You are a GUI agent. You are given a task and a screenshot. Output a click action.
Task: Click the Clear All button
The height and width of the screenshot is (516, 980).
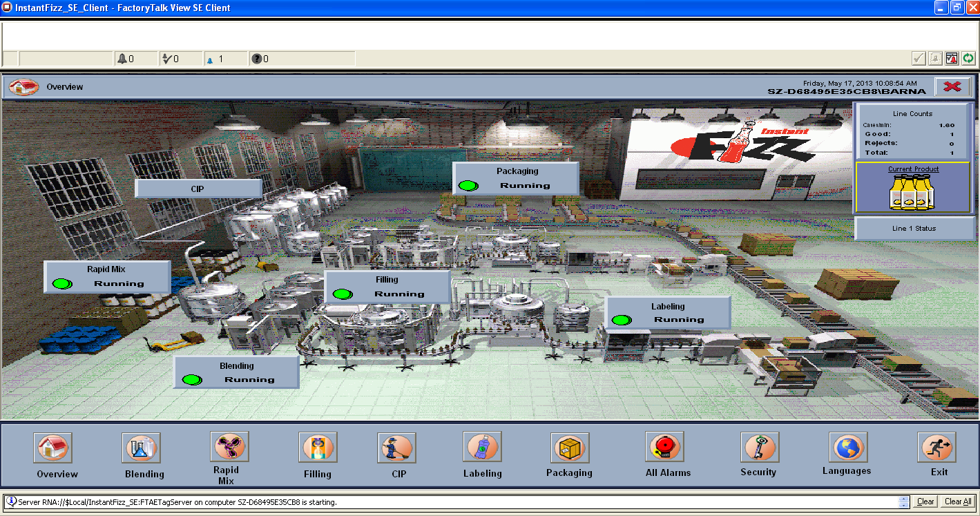click(x=958, y=501)
